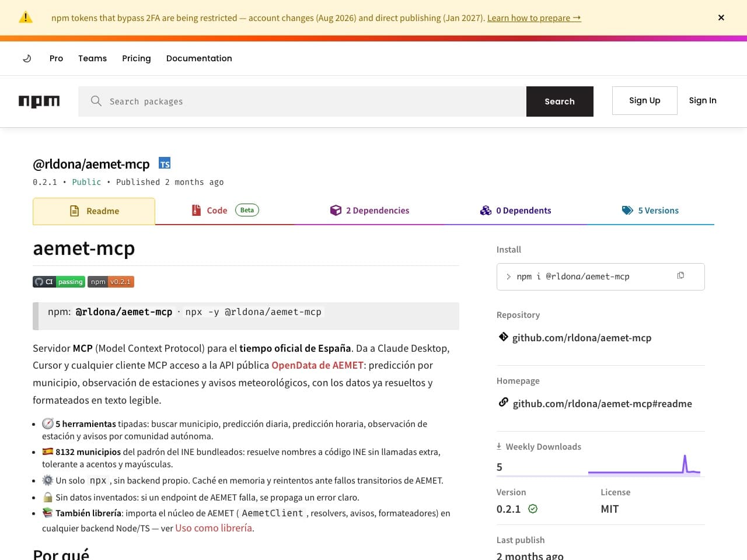Click the Sign Up button
Viewport: 747px width, 560px height.
point(645,100)
